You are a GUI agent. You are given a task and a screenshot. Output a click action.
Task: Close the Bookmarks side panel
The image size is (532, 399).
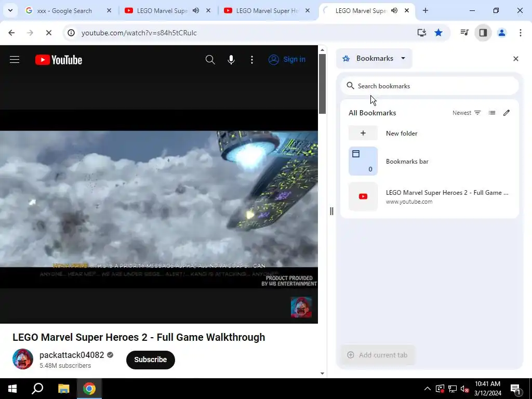516,59
